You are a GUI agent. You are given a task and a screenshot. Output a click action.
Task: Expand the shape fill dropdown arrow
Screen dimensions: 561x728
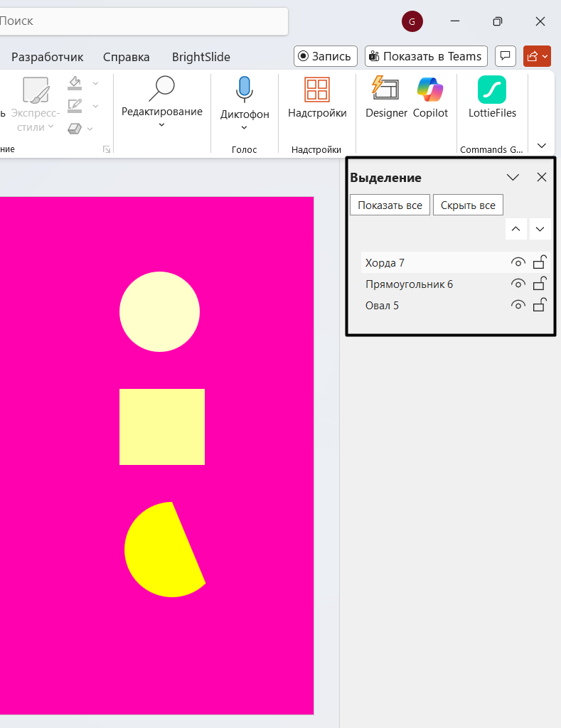tap(96, 84)
